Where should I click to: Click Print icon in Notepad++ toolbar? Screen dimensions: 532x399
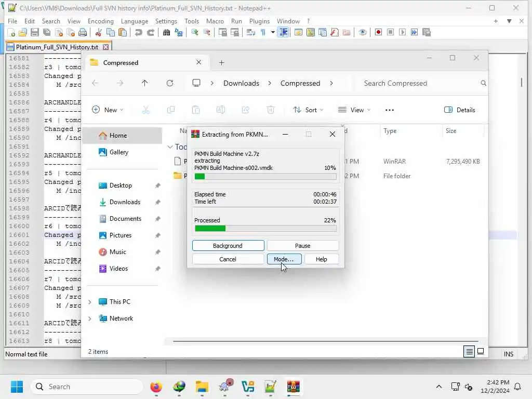pos(83,33)
